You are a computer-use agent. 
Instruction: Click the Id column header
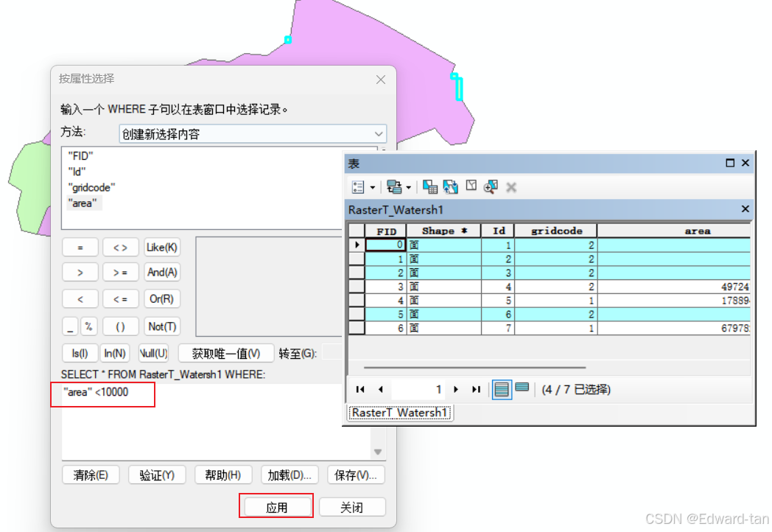pyautogui.click(x=498, y=231)
